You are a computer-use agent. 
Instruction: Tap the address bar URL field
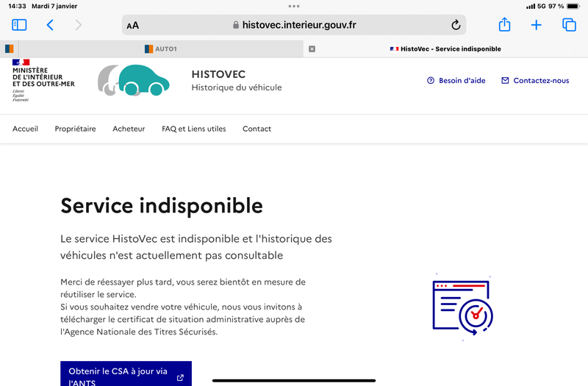pyautogui.click(x=294, y=25)
